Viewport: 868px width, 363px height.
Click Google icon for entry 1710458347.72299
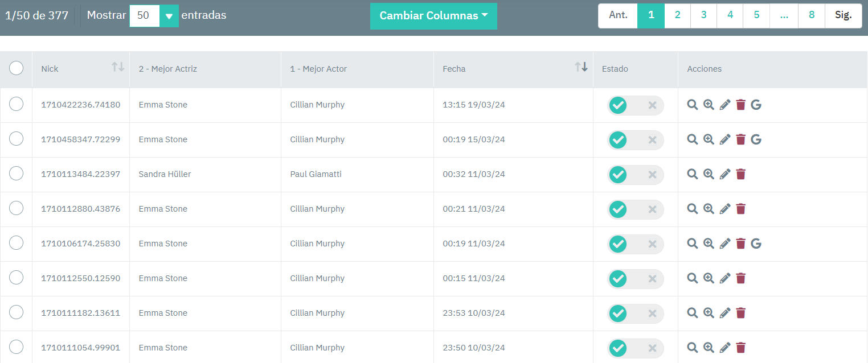(756, 139)
